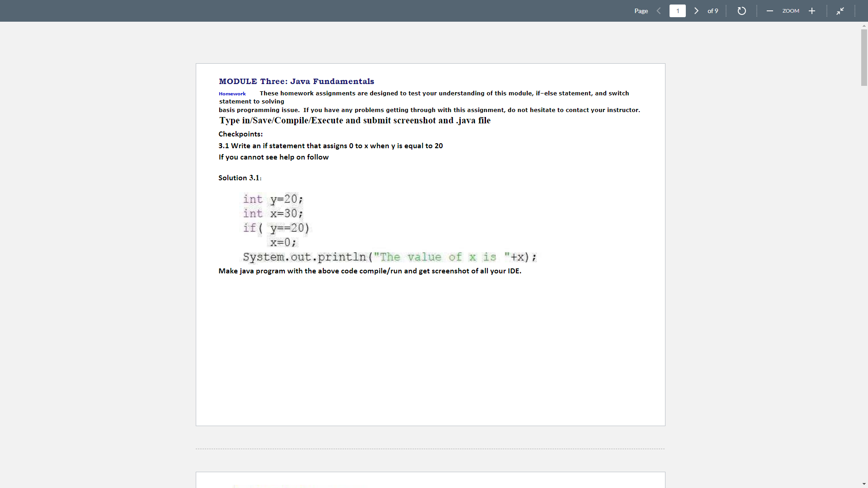This screenshot has width=868, height=488.
Task: Rotate the document with the rotate icon
Action: (741, 11)
